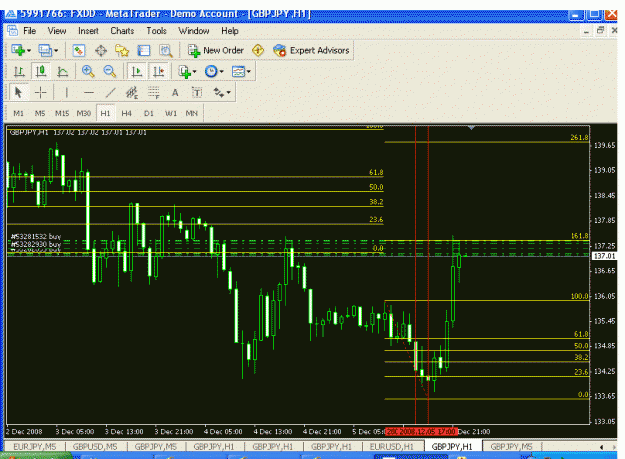Open the Strategy Tester icon
The height and width of the screenshot is (459, 625).
[166, 51]
